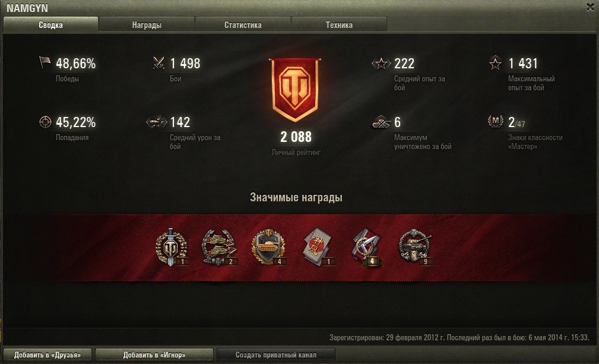This screenshot has width=599, height=364.
Task: Click Создать приватный канал button
Action: 276,354
